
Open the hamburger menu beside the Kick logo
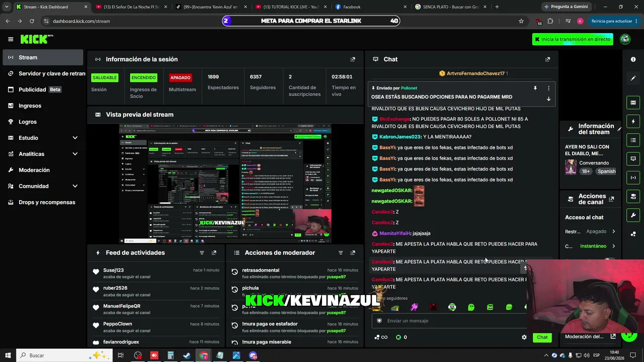11,39
